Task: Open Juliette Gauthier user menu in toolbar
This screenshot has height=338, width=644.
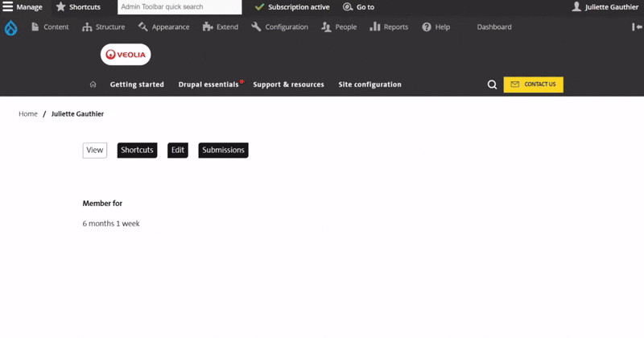Action: (x=605, y=7)
